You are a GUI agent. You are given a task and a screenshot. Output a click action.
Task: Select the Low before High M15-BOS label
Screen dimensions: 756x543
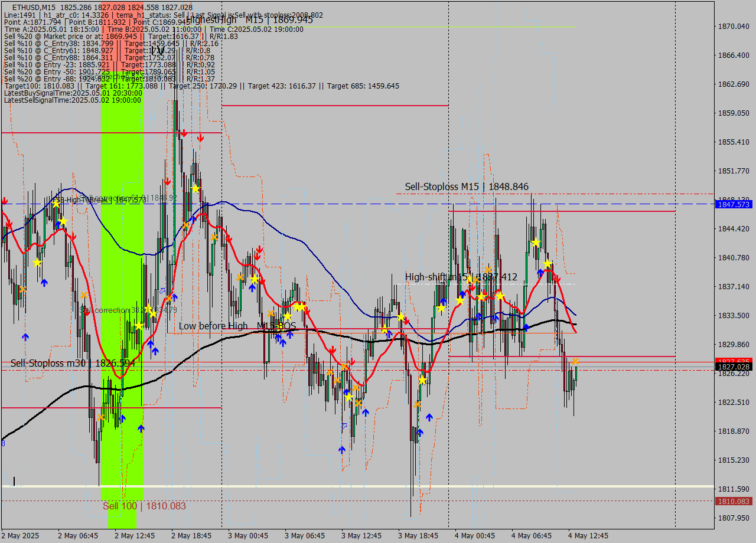[x=237, y=326]
